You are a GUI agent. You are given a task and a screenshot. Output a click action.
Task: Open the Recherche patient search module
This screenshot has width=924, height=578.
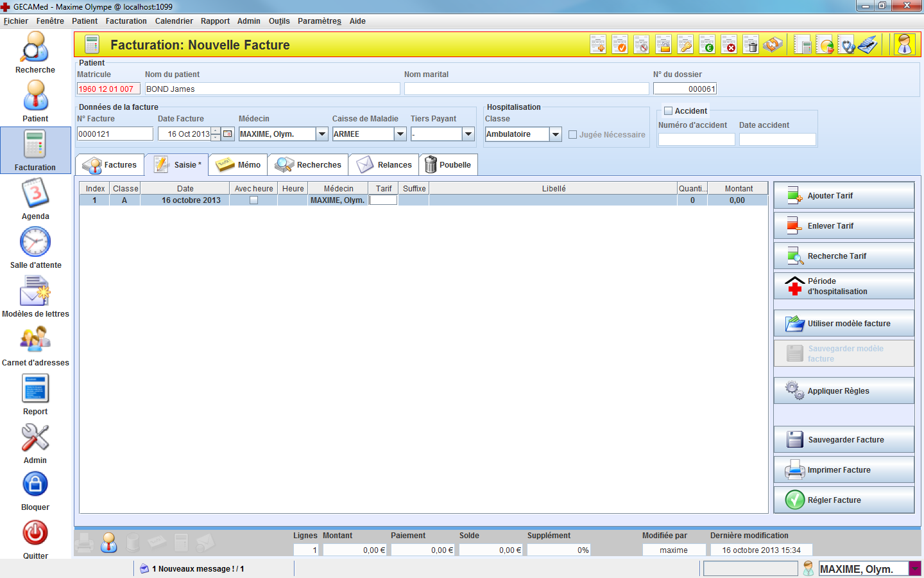[x=35, y=50]
